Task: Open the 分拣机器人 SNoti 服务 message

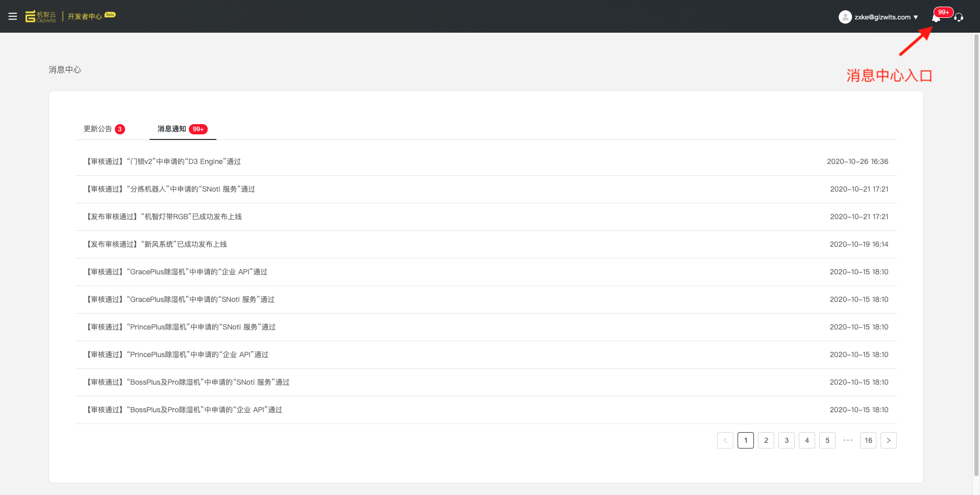Action: tap(171, 189)
